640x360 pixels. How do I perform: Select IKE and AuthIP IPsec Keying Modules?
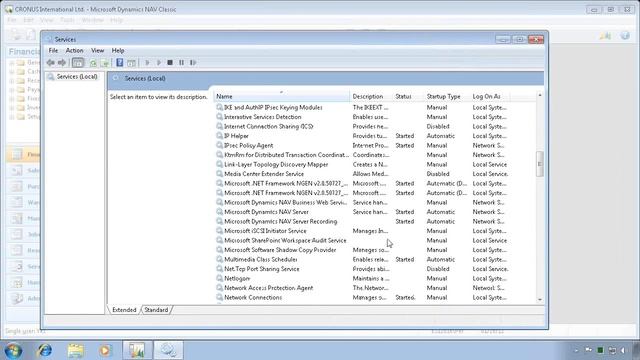pyautogui.click(x=362, y=107)
